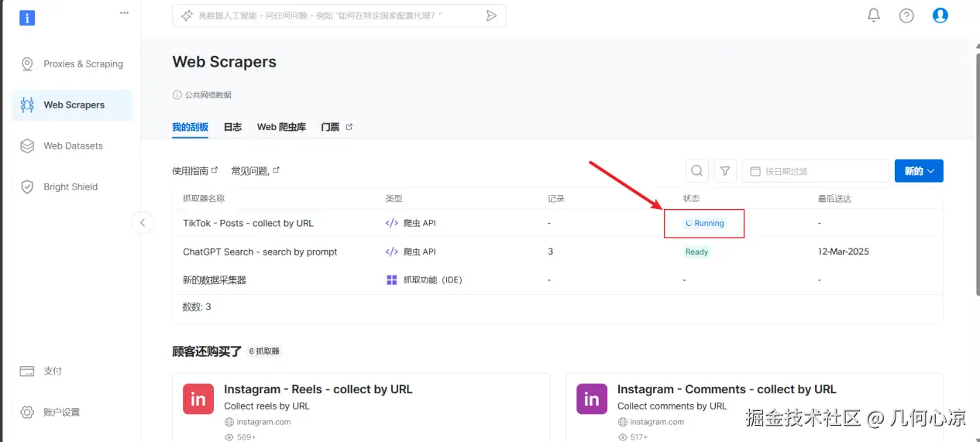Switch to the 日志 tab
980x442 pixels.
(232, 127)
